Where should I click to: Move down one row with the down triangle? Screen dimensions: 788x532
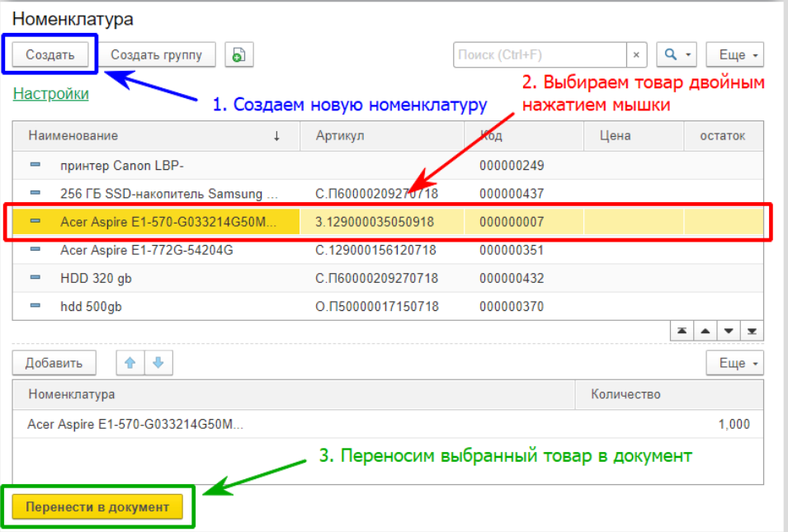tap(729, 331)
